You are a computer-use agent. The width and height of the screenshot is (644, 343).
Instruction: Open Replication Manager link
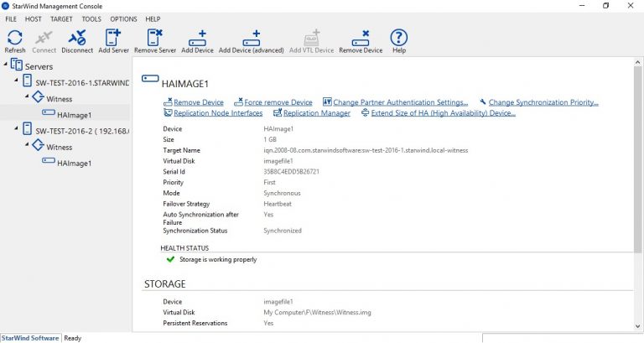(x=316, y=113)
